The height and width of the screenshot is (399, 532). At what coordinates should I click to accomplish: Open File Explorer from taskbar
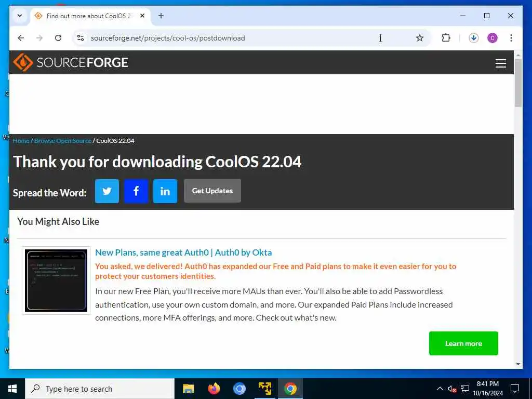[188, 389]
